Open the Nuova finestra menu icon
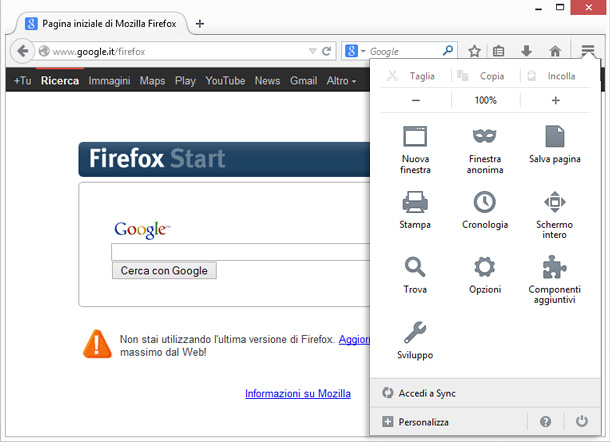 [x=415, y=137]
